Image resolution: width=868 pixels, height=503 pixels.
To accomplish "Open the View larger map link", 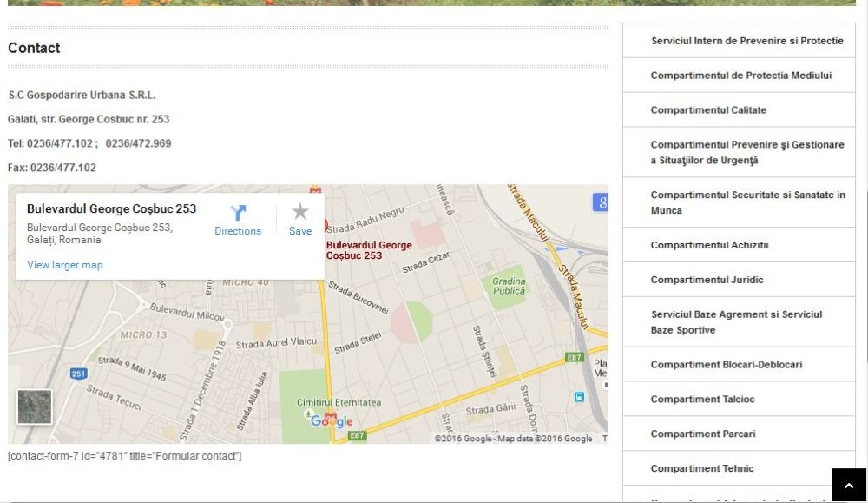I will 64,264.
